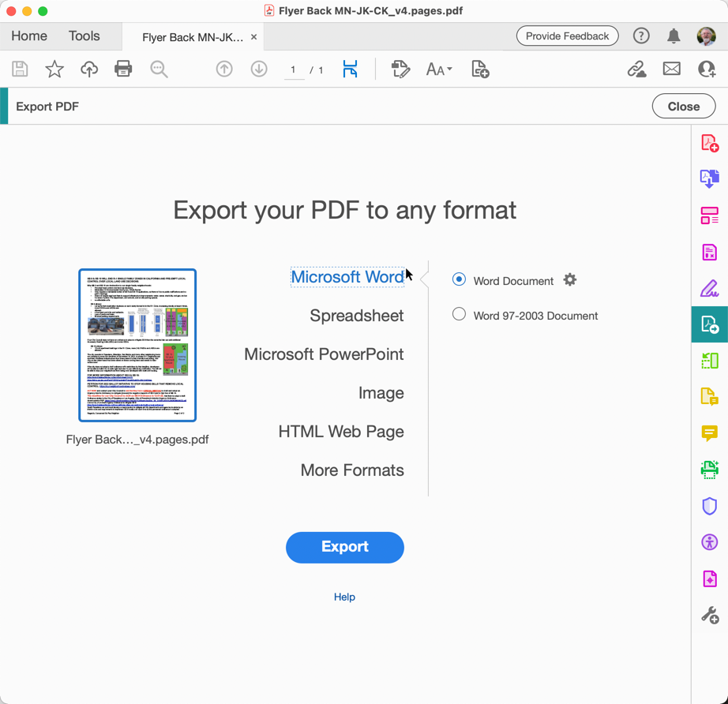Open the Create PDF tool

pos(708,143)
